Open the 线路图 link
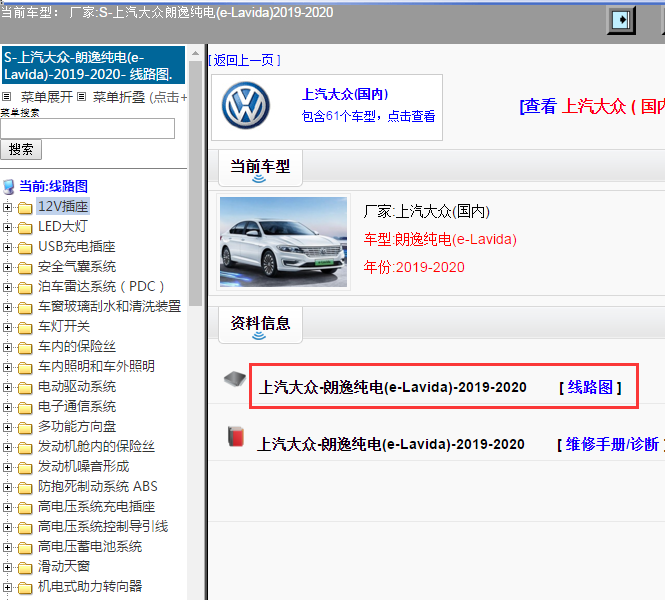Image resolution: width=665 pixels, height=600 pixels. tap(590, 387)
